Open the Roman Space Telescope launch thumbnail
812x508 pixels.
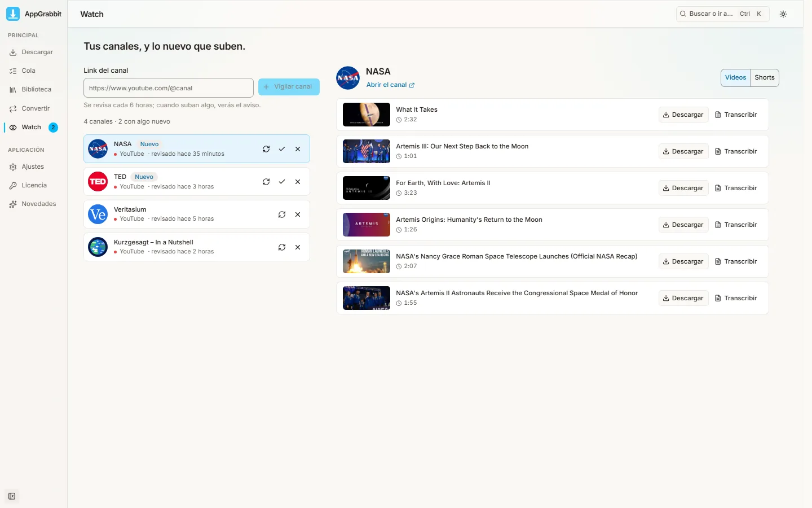coord(367,261)
